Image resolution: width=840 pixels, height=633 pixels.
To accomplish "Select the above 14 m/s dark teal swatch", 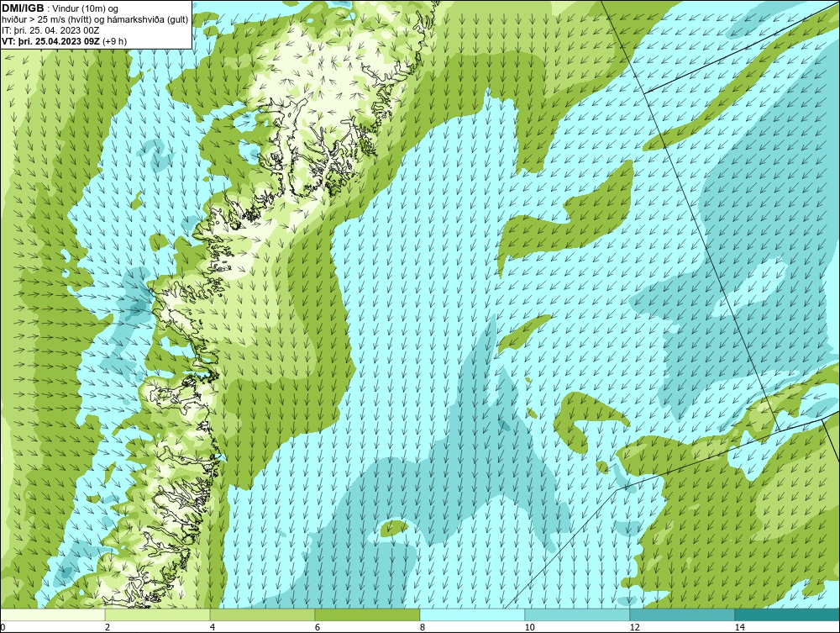I will (x=788, y=615).
